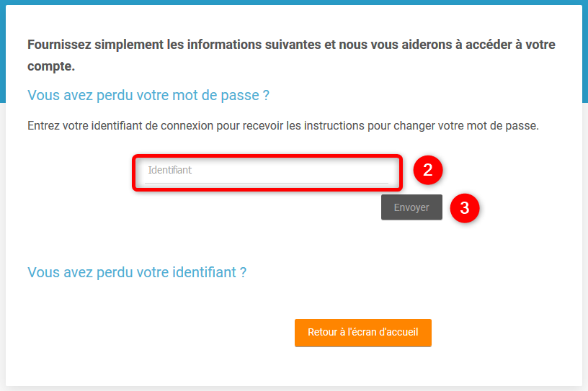Click the blue header band above the card
Screen dimensions: 588x391
[294, 2]
